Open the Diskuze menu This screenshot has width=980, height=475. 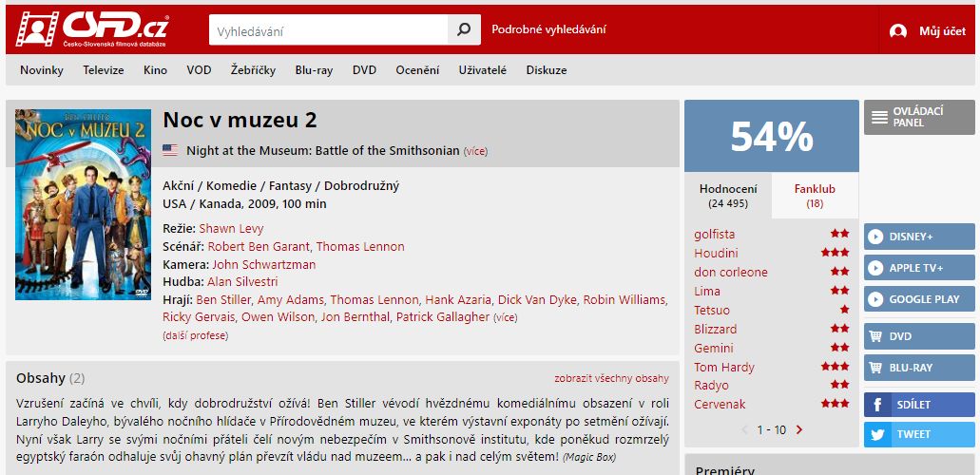(x=547, y=70)
